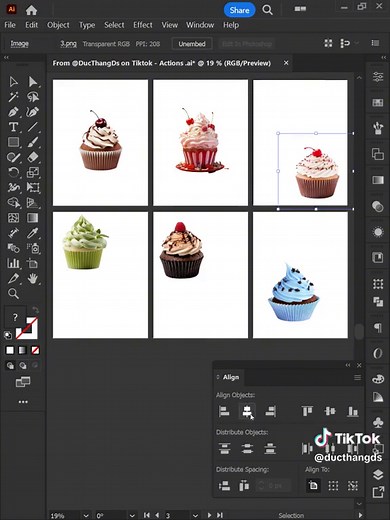This screenshot has width=390, height=520.
Task: Select the Paintbrush tool
Action: click(x=33, y=142)
